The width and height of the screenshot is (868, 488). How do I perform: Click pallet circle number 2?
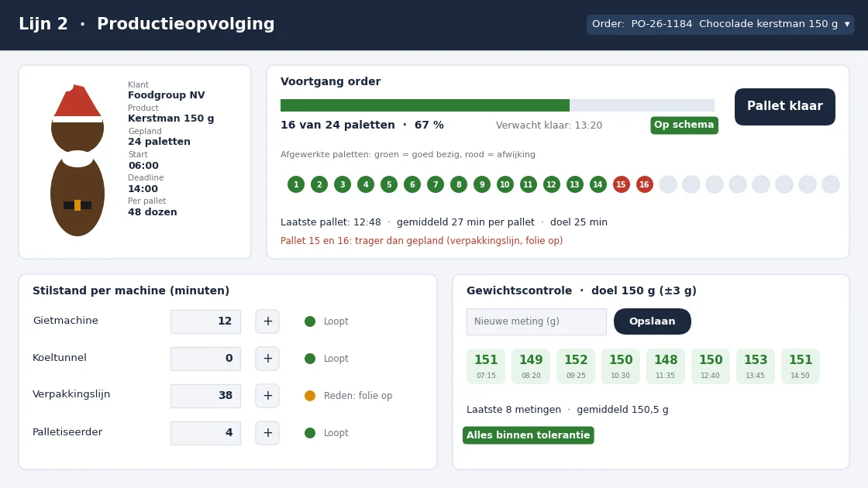(x=319, y=185)
